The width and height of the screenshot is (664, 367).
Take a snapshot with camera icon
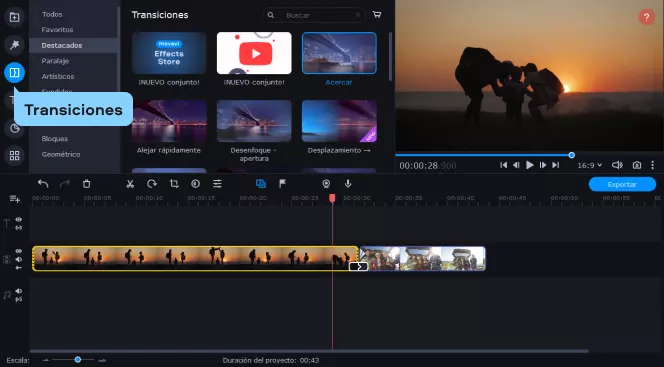point(636,165)
